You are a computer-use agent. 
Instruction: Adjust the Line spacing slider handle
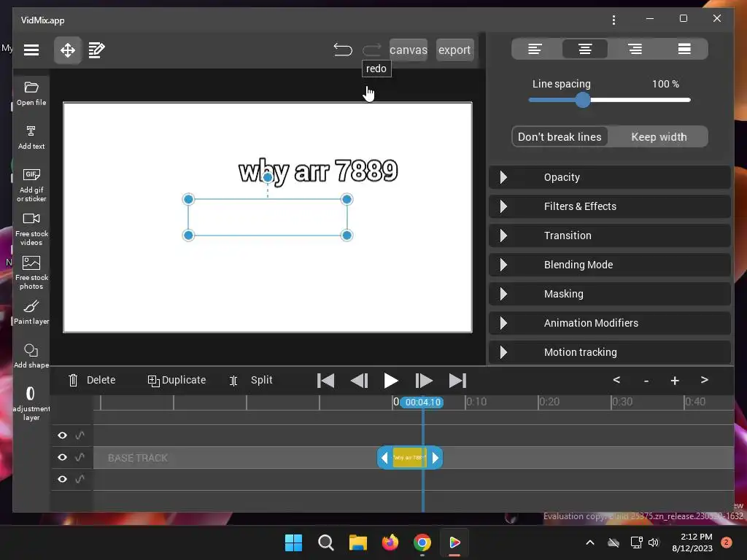[x=583, y=100]
